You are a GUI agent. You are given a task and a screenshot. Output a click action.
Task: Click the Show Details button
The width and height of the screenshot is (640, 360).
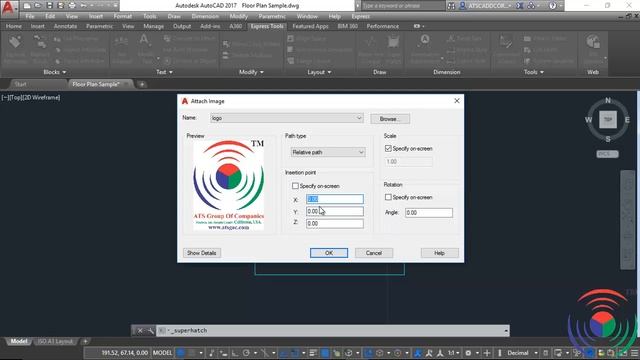coord(202,253)
